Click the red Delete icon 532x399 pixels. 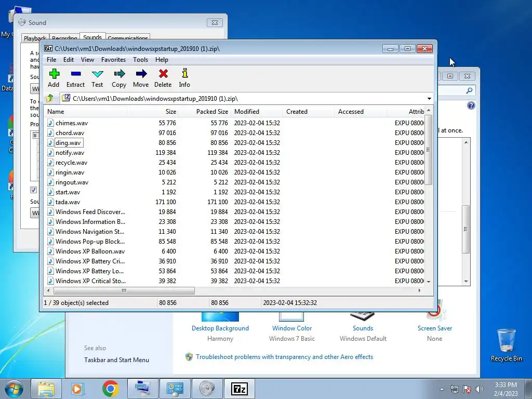[x=163, y=74]
